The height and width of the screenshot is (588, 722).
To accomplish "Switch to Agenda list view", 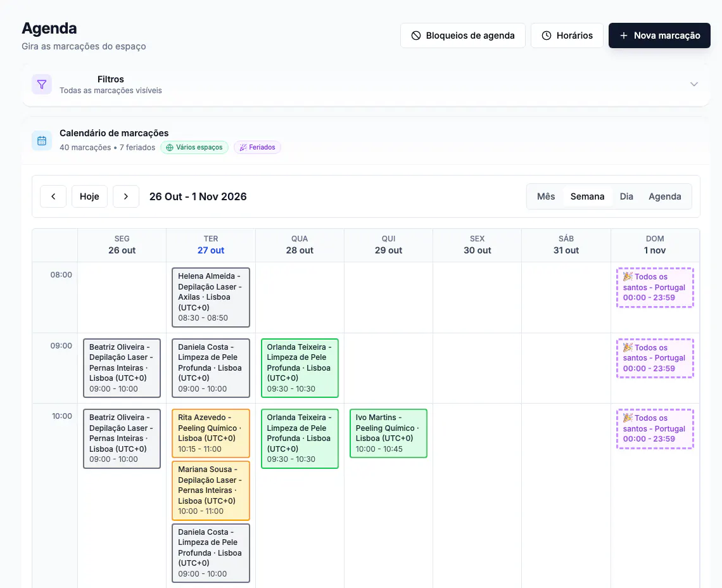I will (664, 197).
